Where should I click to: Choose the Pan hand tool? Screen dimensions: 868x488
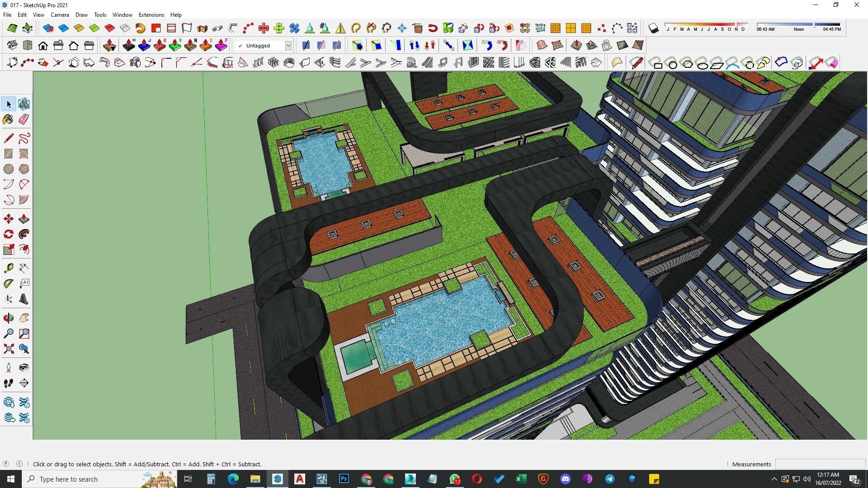coord(24,319)
